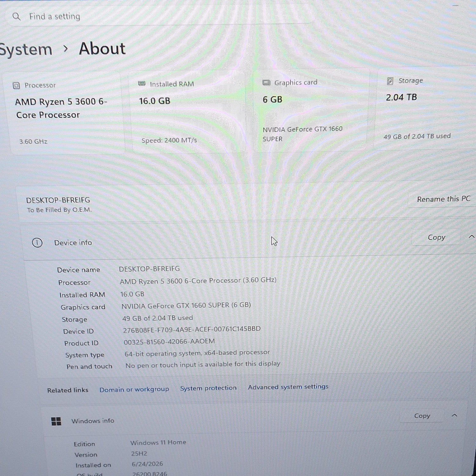The height and width of the screenshot is (476, 476).
Task: Go back to System breadcrumb
Action: (x=25, y=50)
